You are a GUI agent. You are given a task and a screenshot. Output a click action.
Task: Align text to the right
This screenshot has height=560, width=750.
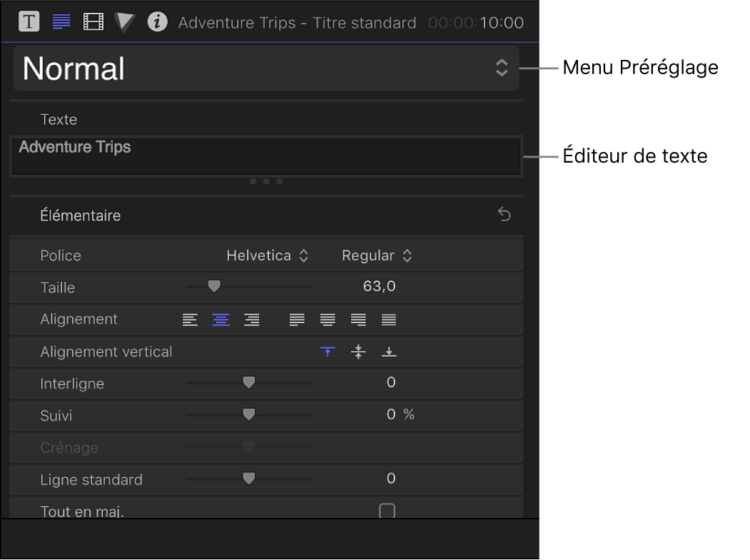point(251,320)
